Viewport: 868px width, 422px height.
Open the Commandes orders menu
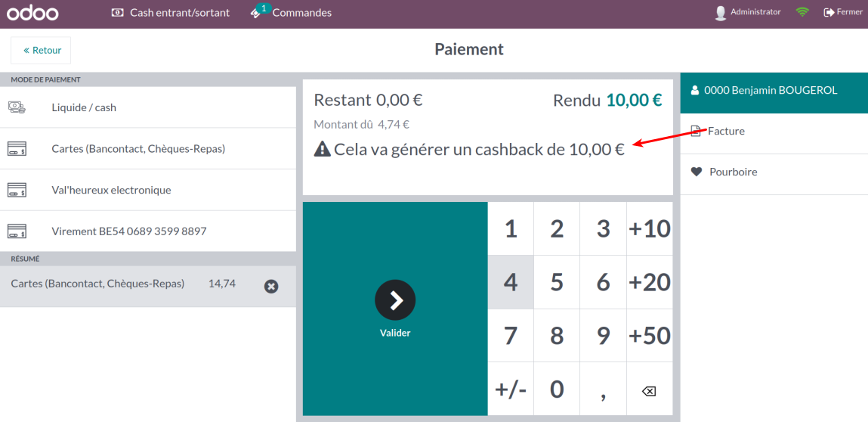tap(291, 11)
